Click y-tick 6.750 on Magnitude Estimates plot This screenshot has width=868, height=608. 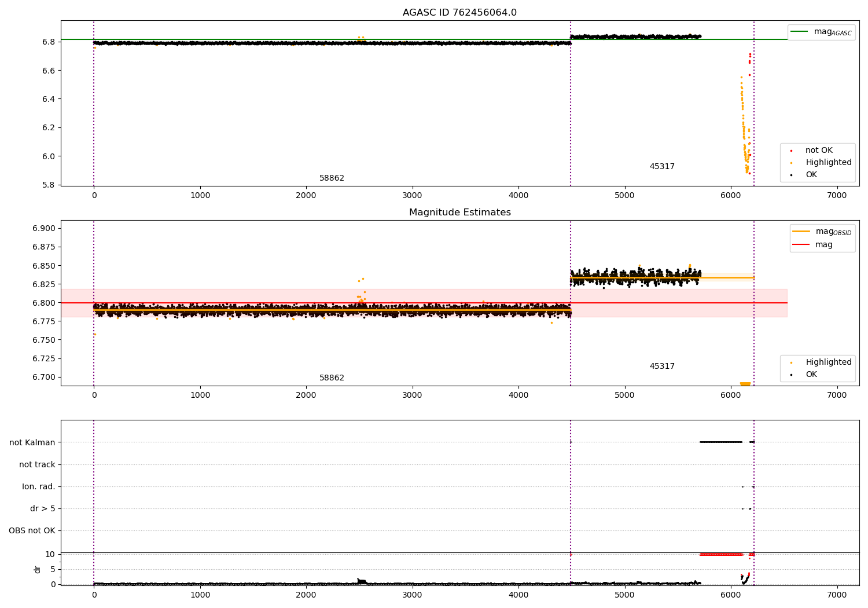tap(44, 340)
